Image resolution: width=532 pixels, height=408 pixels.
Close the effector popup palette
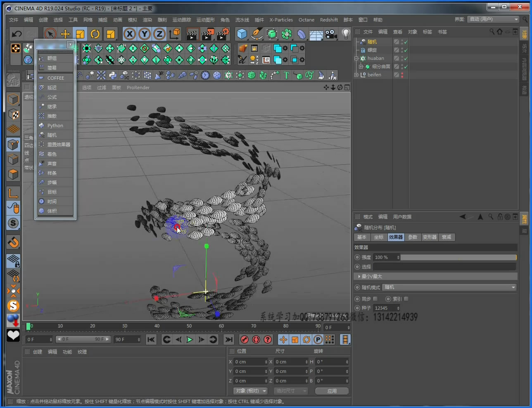click(x=70, y=44)
